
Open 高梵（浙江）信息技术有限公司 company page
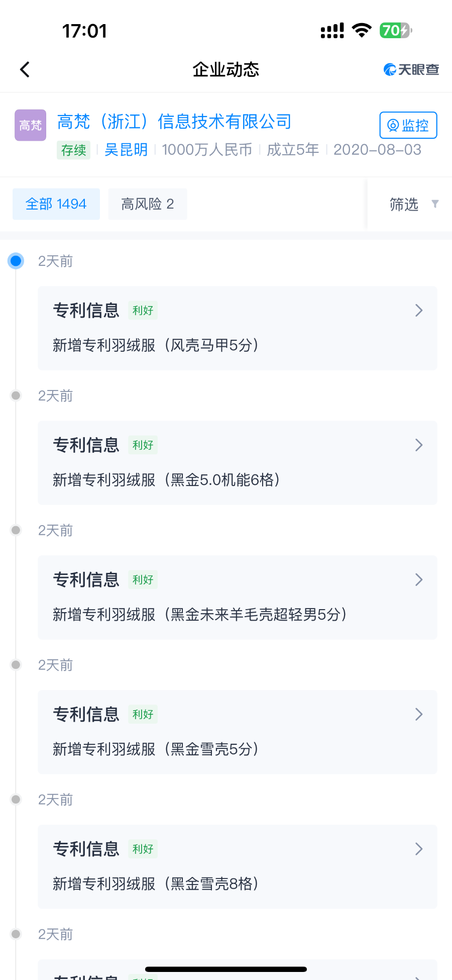[174, 122]
